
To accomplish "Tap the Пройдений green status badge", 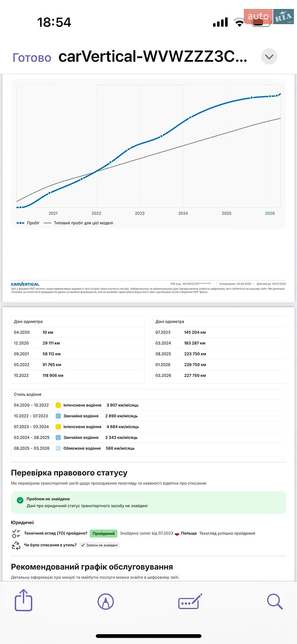I will coord(104,534).
